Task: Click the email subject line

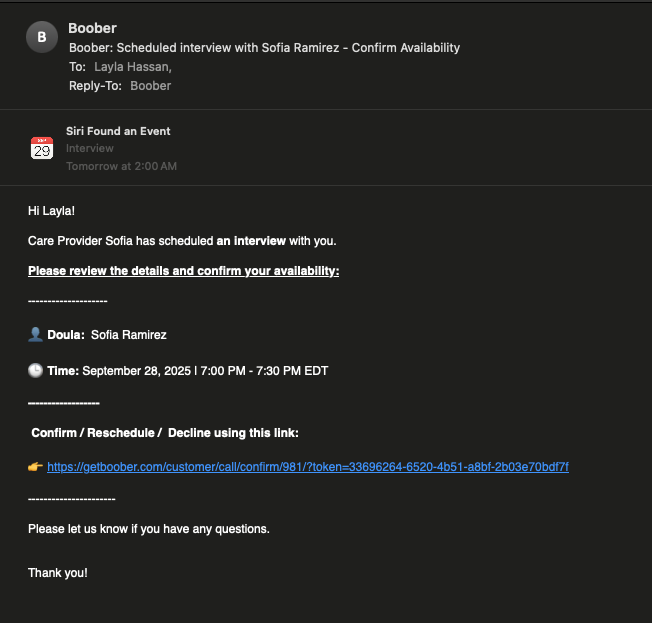Action: 264,47
